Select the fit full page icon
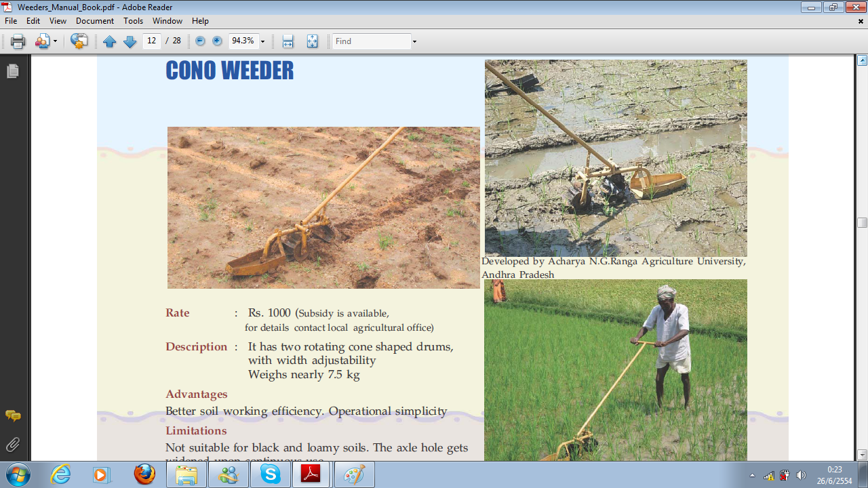 point(312,42)
